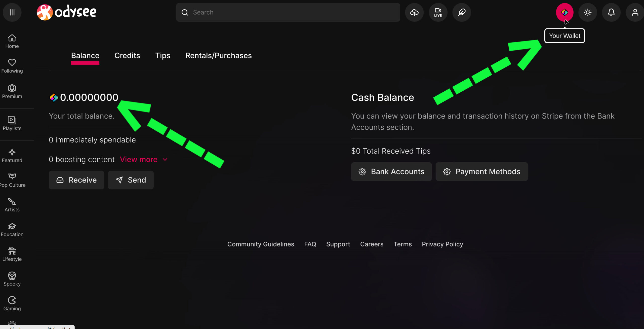Click the Receive button
Image resolution: width=644 pixels, height=329 pixels.
click(x=76, y=180)
